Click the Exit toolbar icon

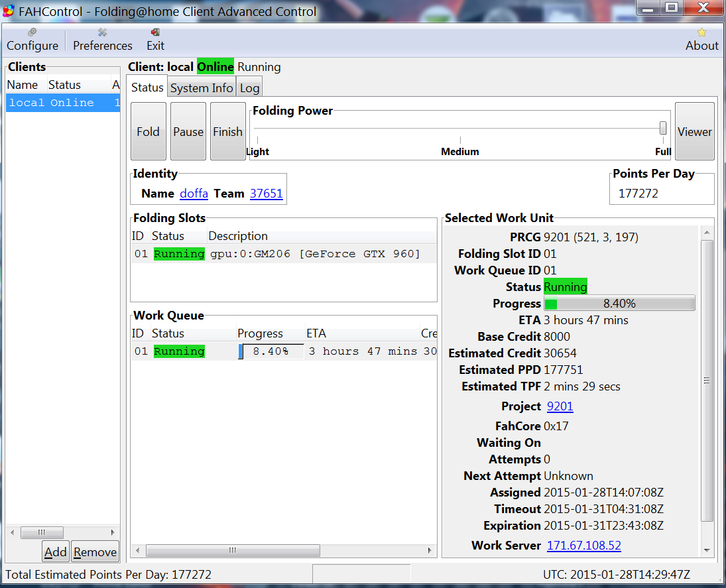[155, 32]
